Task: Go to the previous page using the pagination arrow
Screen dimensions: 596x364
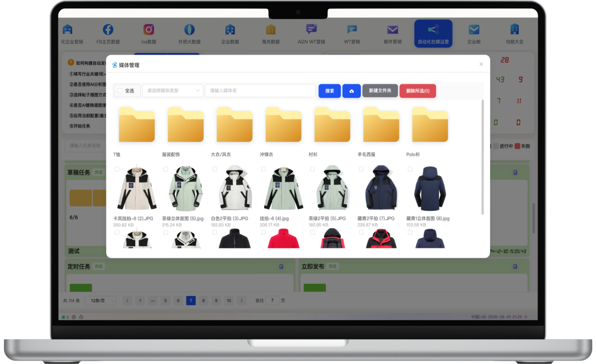Action: tap(127, 301)
